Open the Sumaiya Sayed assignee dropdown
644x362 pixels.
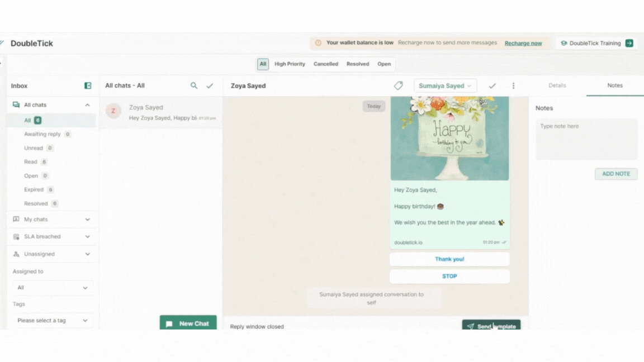[445, 86]
